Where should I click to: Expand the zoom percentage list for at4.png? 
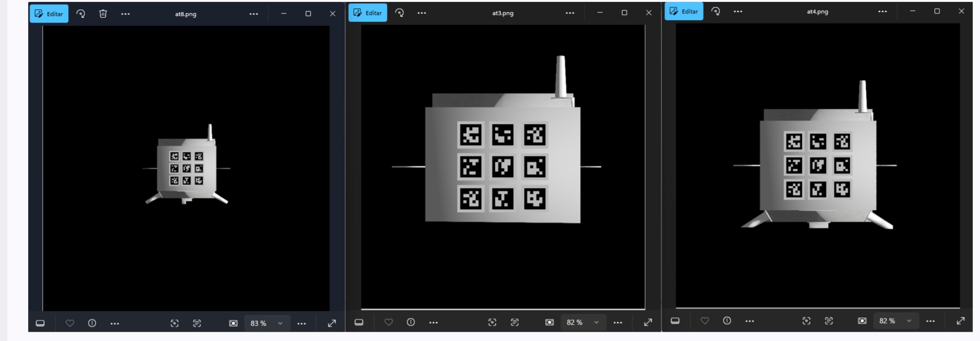click(x=909, y=321)
